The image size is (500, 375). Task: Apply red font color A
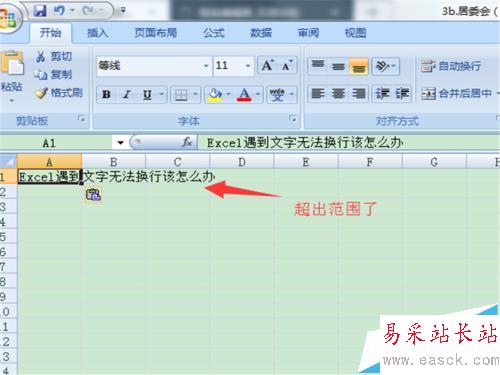(244, 95)
